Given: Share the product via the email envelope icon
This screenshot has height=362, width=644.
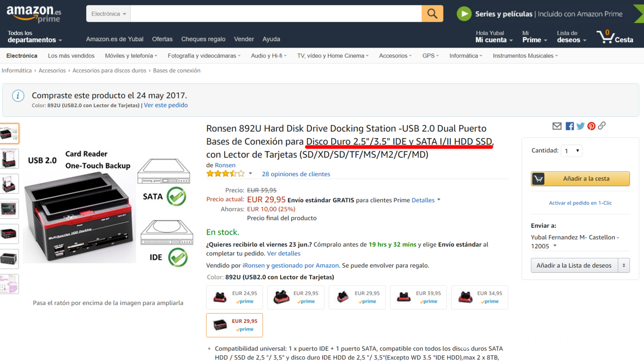Looking at the screenshot, I should 557,126.
